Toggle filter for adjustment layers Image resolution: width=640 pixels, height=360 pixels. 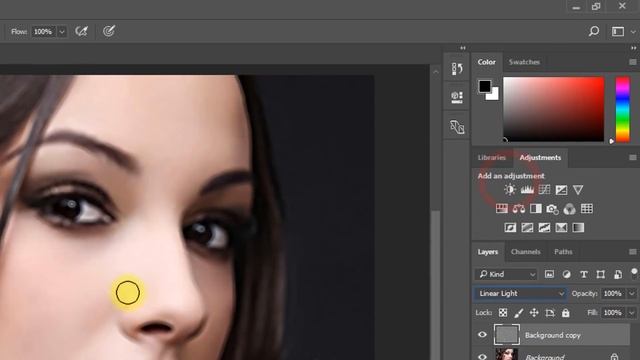pyautogui.click(x=567, y=274)
